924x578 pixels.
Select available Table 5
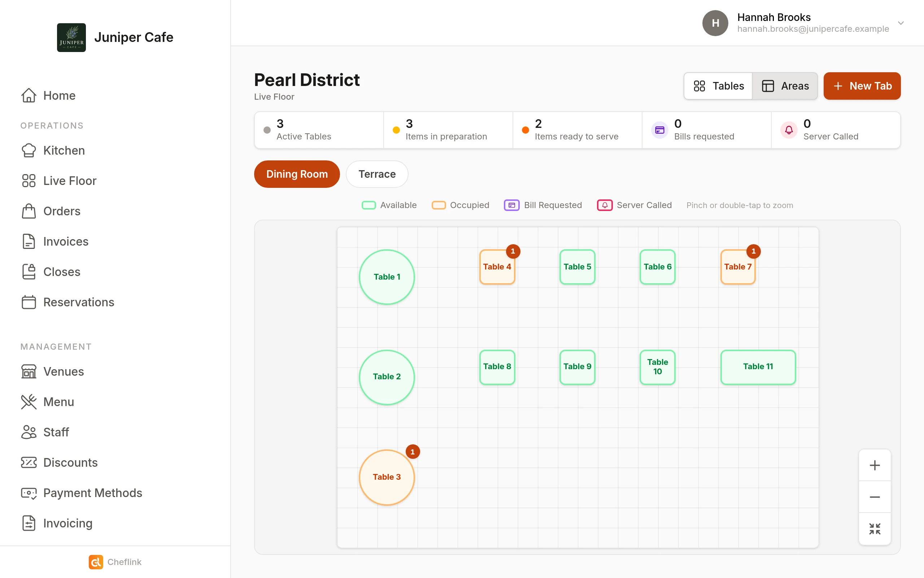(x=577, y=267)
